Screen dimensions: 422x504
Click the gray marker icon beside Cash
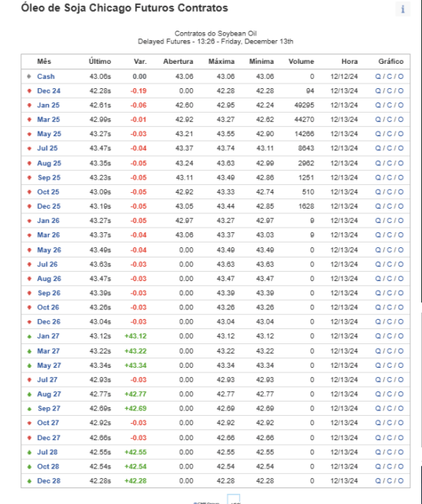point(29,76)
